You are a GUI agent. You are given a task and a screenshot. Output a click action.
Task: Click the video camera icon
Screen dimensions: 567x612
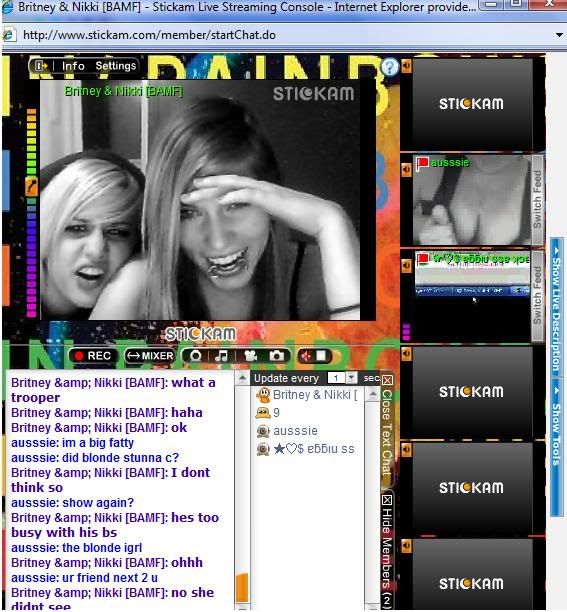250,356
